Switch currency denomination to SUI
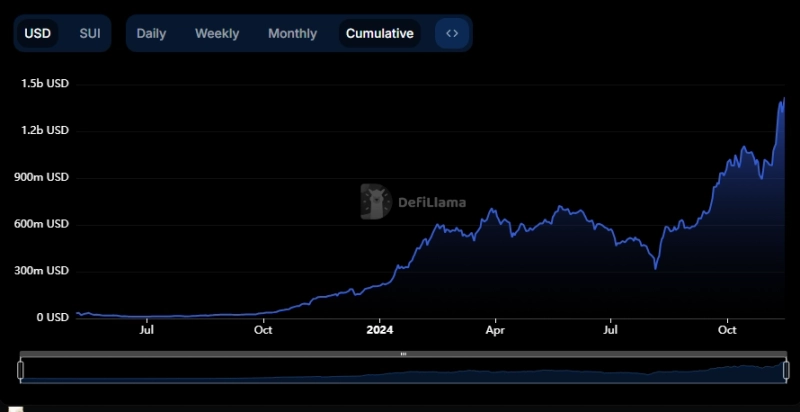 point(90,33)
